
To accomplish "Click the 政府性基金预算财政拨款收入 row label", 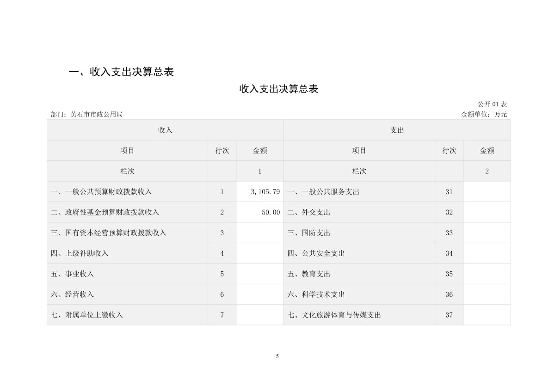I will pos(105,212).
